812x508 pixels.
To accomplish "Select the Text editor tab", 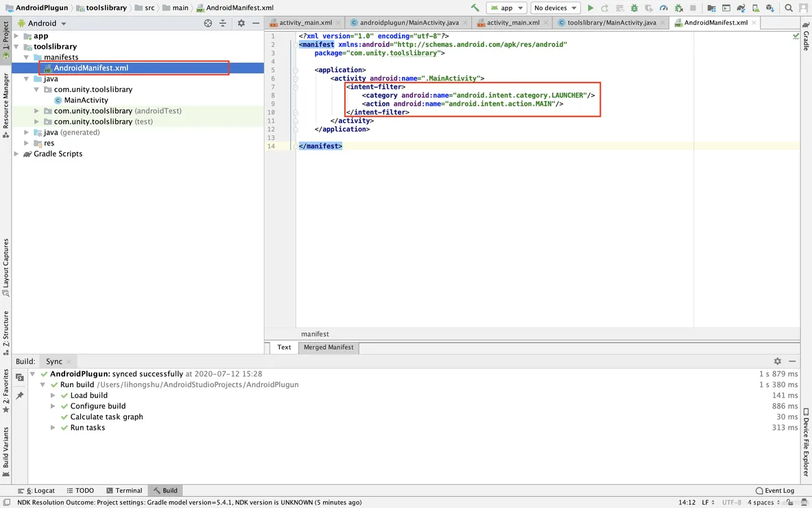I will click(284, 347).
